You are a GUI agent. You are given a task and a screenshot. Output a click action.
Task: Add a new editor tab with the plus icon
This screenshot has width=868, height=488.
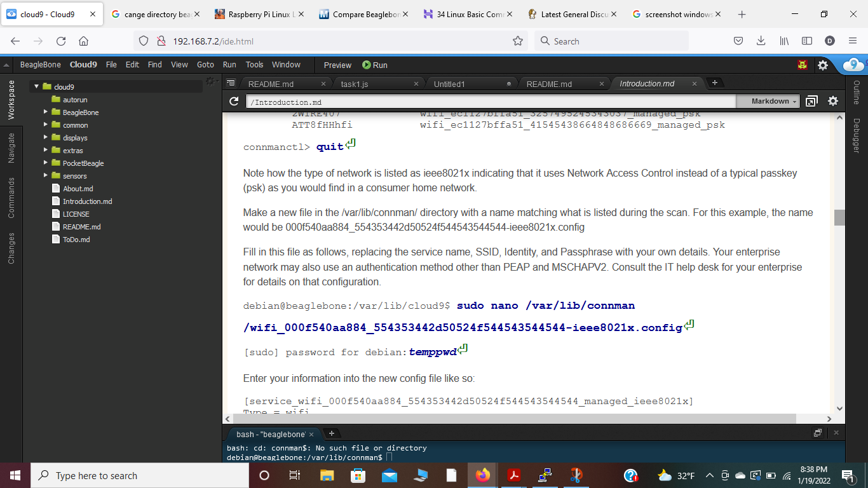[714, 83]
